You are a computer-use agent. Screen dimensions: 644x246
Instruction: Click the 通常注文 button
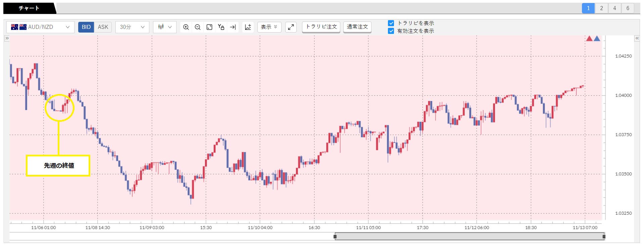pyautogui.click(x=357, y=27)
